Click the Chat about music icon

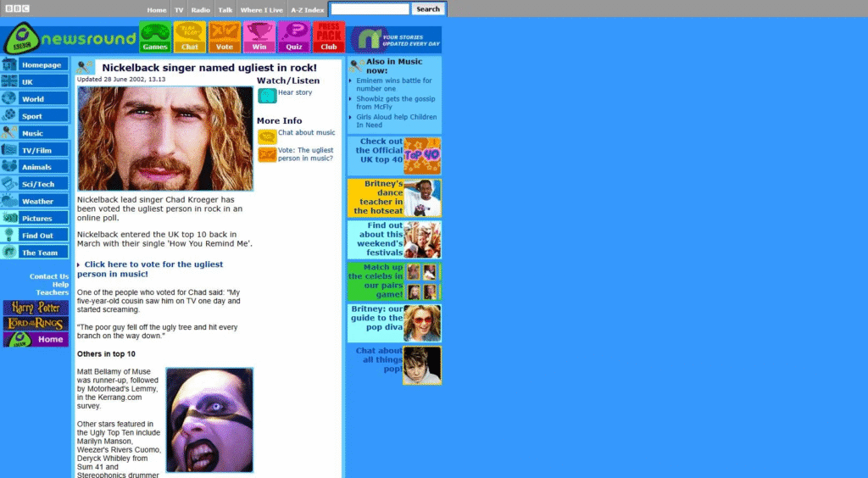click(267, 136)
